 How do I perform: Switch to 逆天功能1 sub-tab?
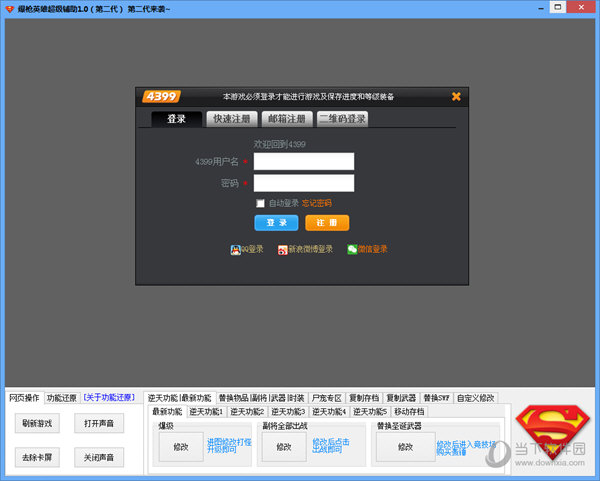206,412
